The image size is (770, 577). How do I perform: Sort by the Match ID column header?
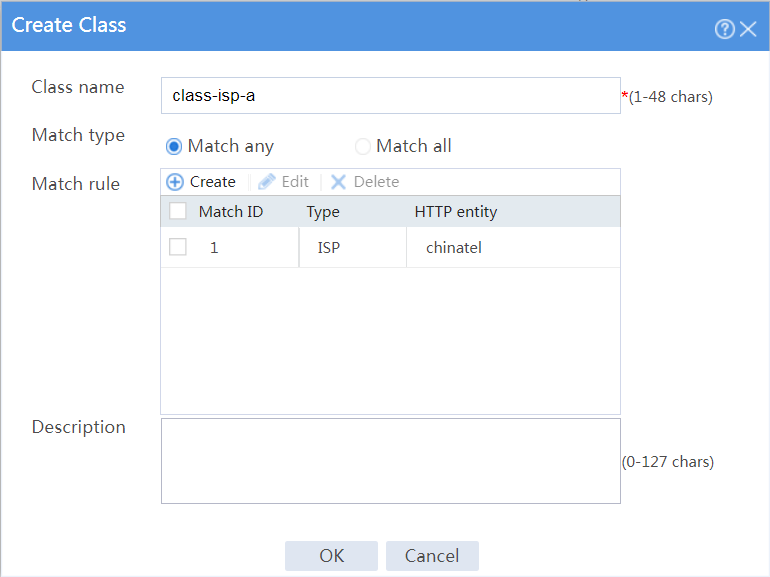pyautogui.click(x=231, y=212)
